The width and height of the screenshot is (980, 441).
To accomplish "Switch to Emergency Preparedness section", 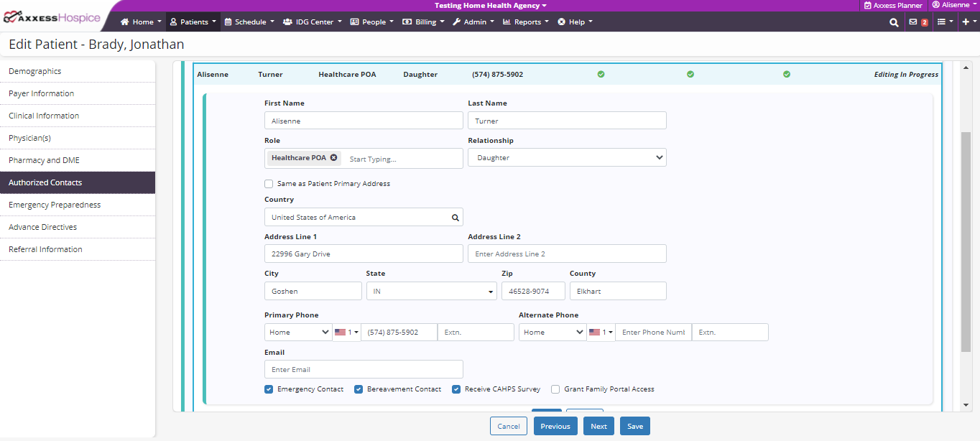I will point(55,205).
